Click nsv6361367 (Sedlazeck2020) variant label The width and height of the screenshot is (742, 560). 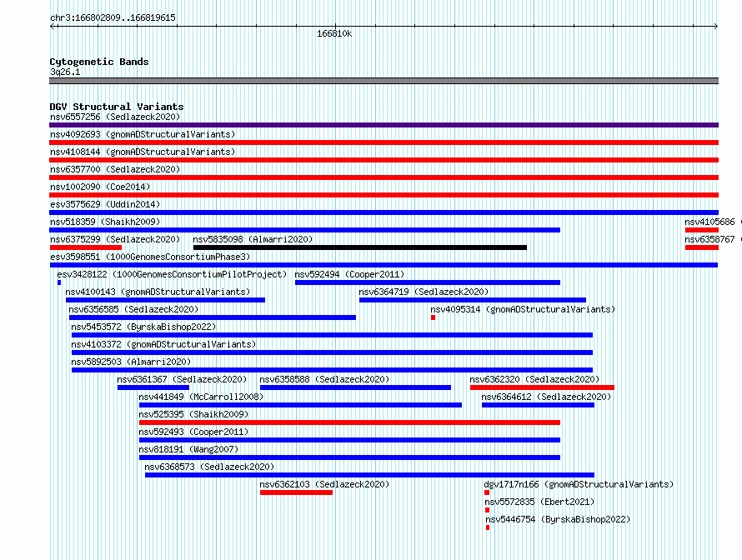(x=182, y=379)
